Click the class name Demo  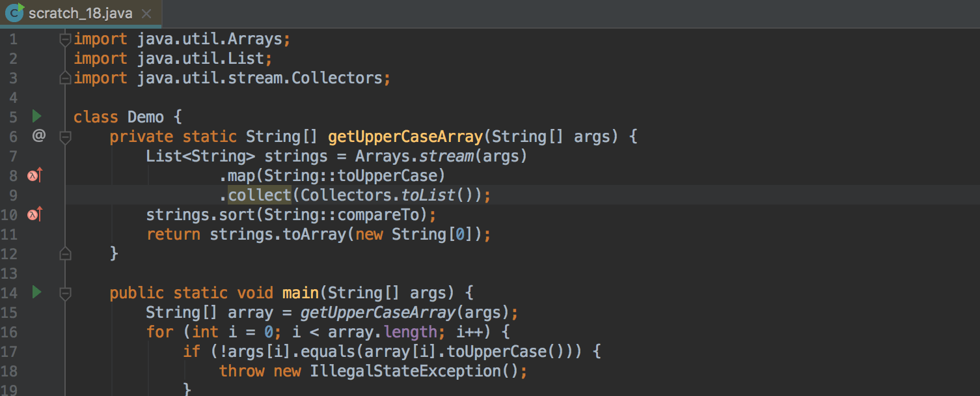(x=146, y=117)
